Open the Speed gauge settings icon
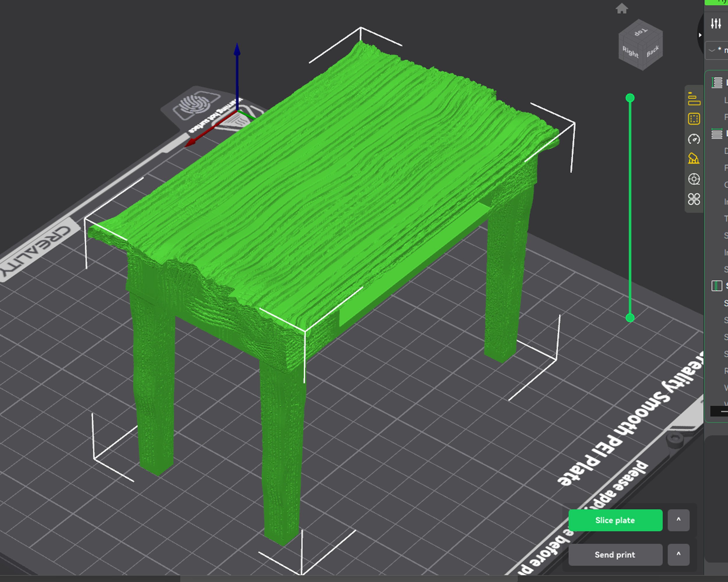The width and height of the screenshot is (728, 582). (694, 139)
